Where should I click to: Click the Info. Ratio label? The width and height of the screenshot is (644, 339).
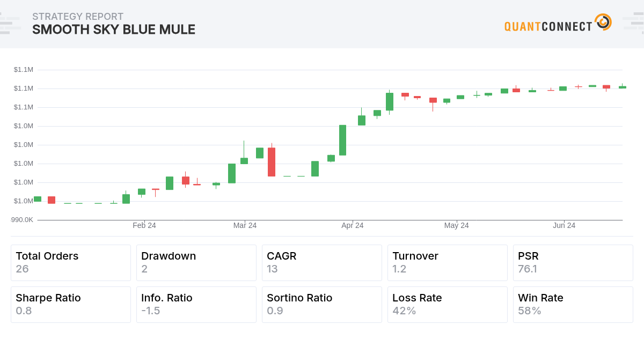[167, 298]
